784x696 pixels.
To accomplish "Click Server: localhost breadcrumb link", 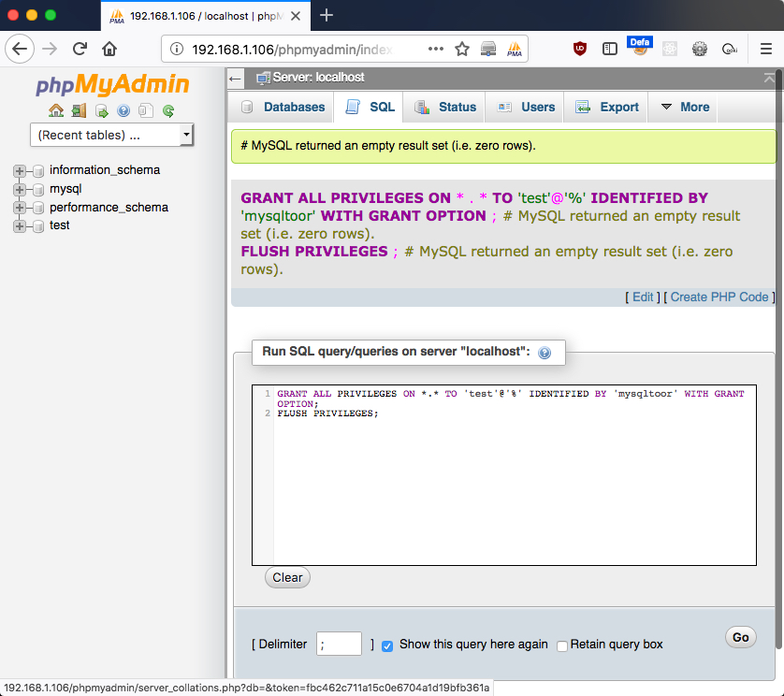I will point(318,78).
